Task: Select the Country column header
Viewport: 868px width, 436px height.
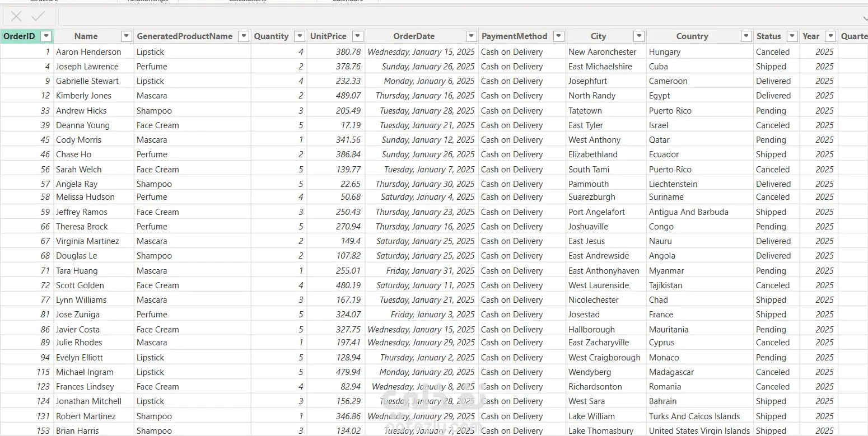Action: (692, 36)
